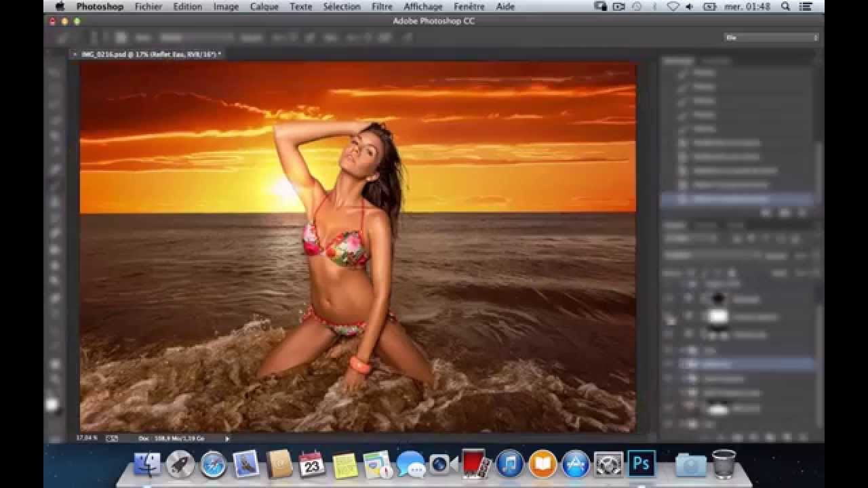Launch Safari from the Dock
This screenshot has height=488, width=868.
click(213, 464)
